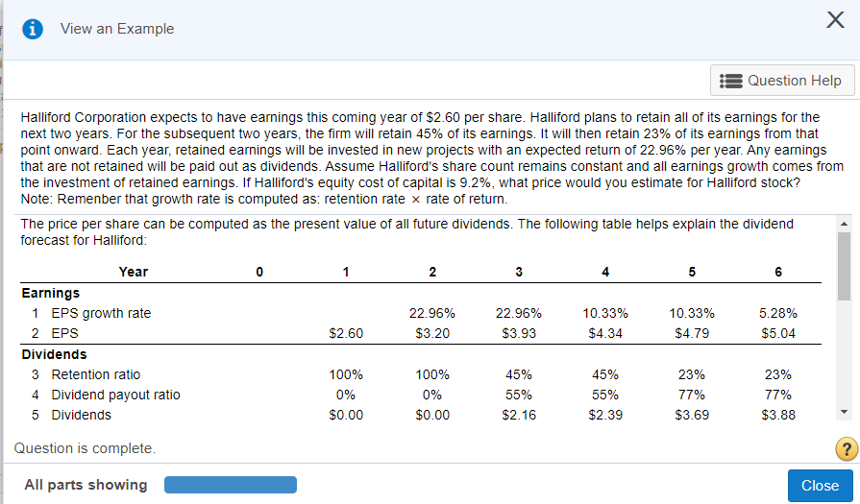Click the dividend value $3.88

coord(778,416)
